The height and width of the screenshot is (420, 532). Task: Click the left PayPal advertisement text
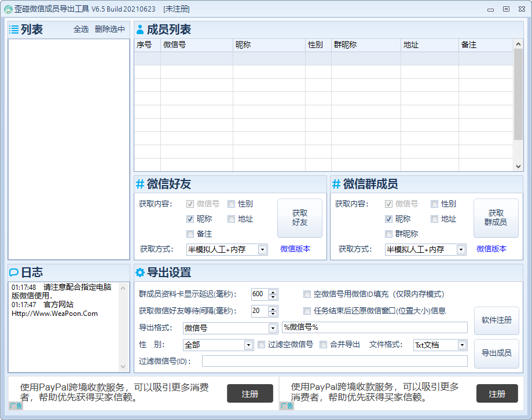tap(115, 392)
